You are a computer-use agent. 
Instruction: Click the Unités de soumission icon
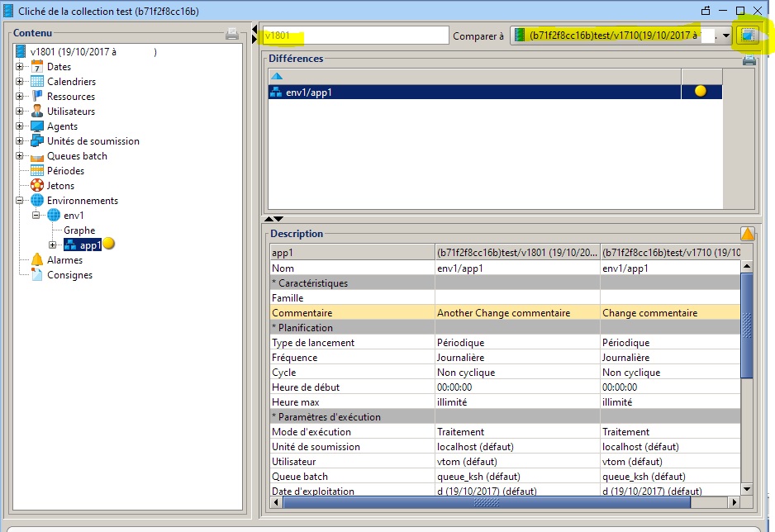click(37, 140)
